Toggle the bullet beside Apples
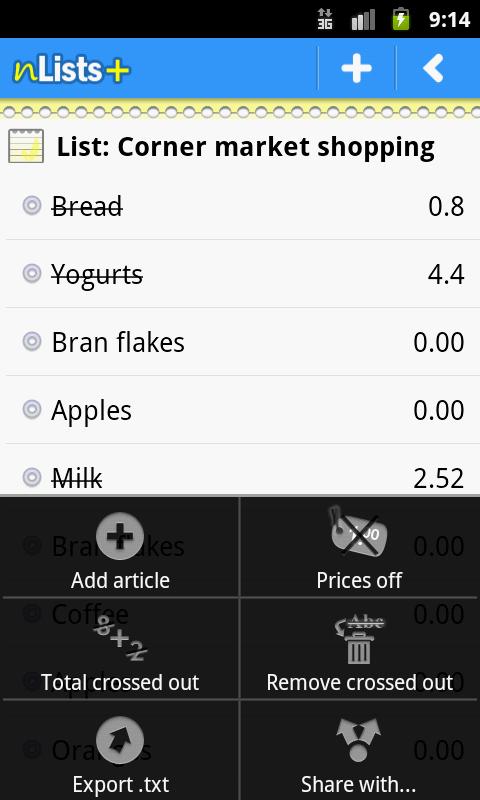Viewport: 480px width, 800px height. tap(32, 410)
